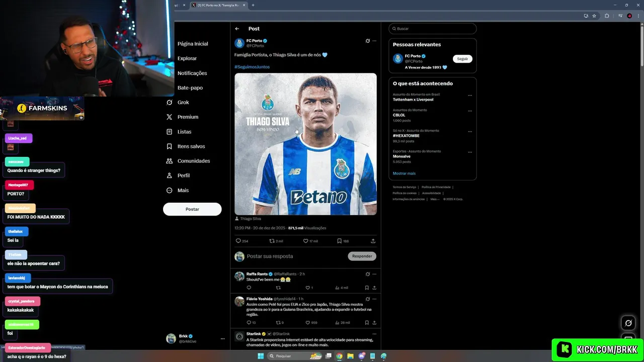This screenshot has height=362, width=644.
Task: Open more options on Starlink ad
Action: pyautogui.click(x=374, y=334)
